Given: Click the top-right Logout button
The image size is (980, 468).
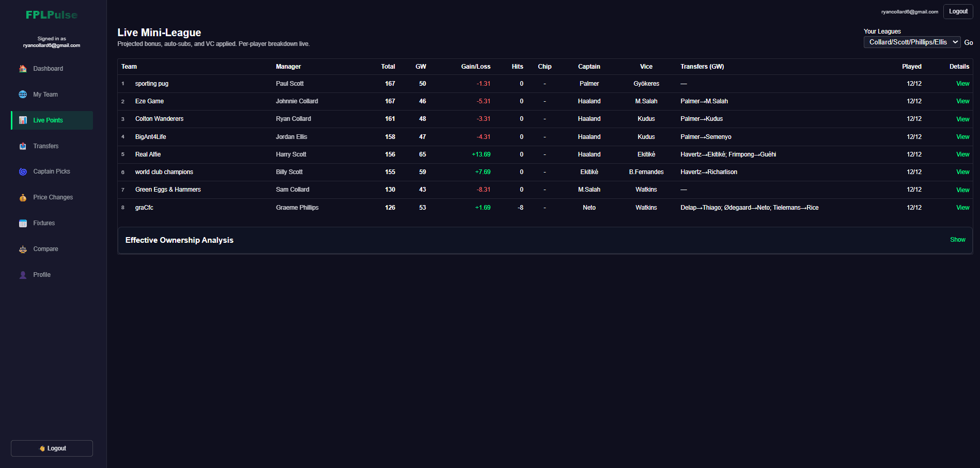Looking at the screenshot, I should 958,11.
